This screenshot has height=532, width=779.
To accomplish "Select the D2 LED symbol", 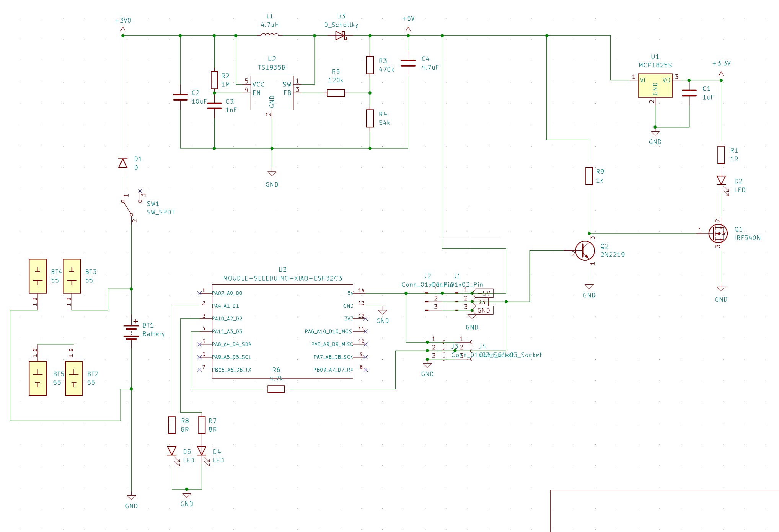I will (x=721, y=180).
